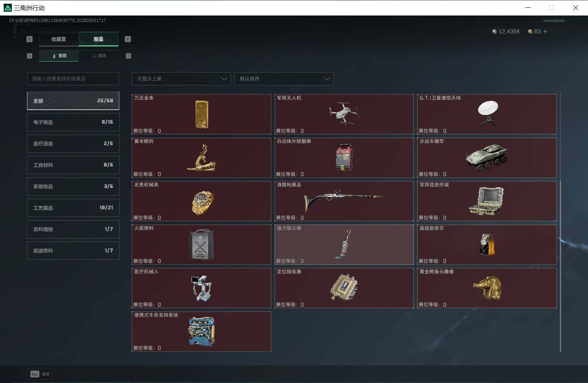Select the positioning receiver item image
The width and height of the screenshot is (588, 383).
pyautogui.click(x=344, y=288)
